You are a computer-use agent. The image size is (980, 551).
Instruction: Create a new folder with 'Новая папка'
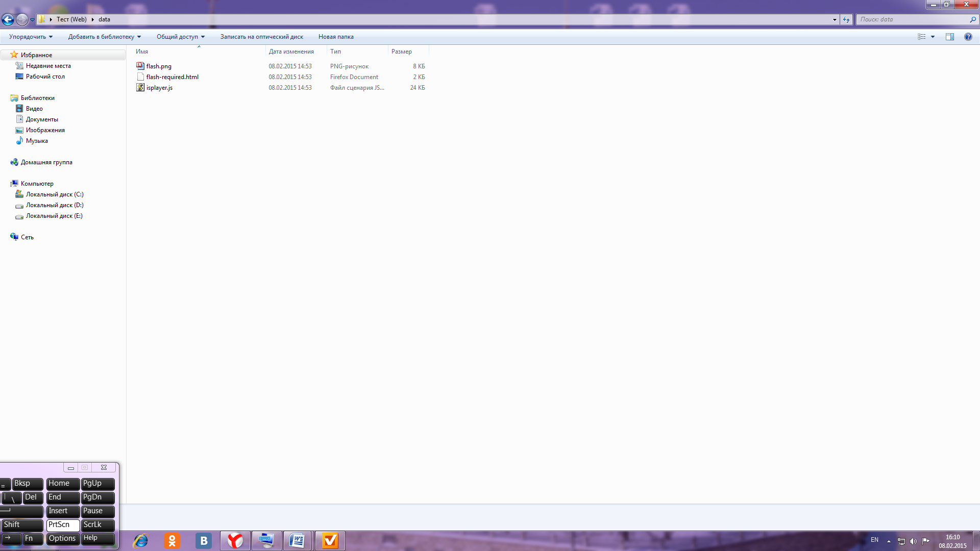[336, 37]
